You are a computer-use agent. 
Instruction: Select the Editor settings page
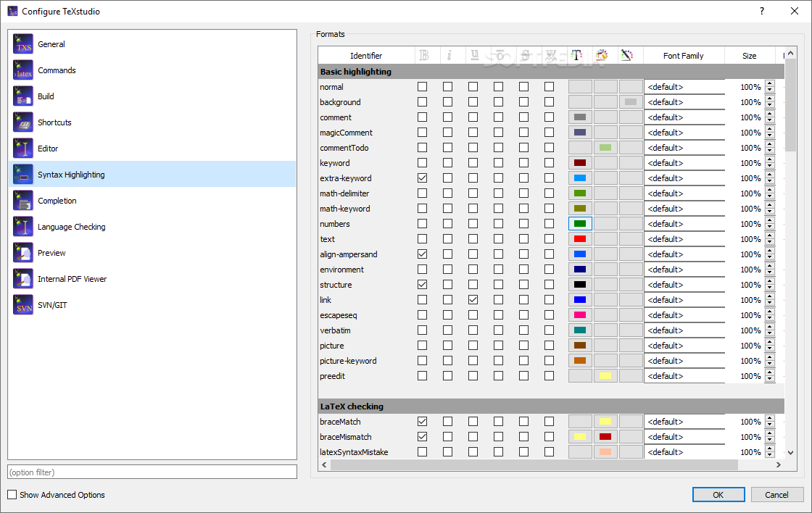point(152,148)
